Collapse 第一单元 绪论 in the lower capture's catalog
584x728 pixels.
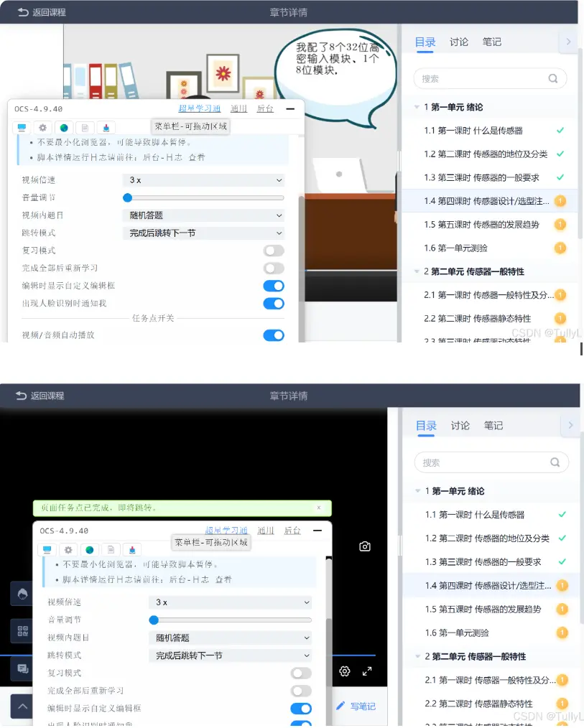[417, 491]
